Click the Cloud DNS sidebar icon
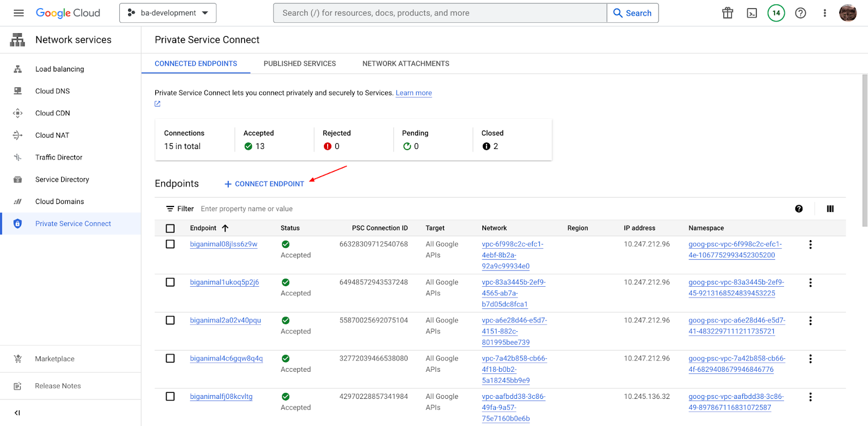This screenshot has height=426, width=868. click(x=17, y=91)
